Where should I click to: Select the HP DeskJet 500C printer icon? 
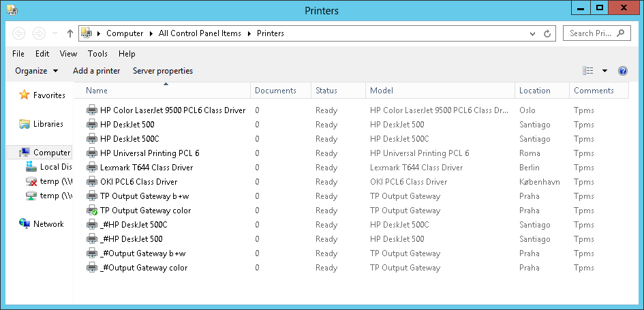[x=92, y=139]
